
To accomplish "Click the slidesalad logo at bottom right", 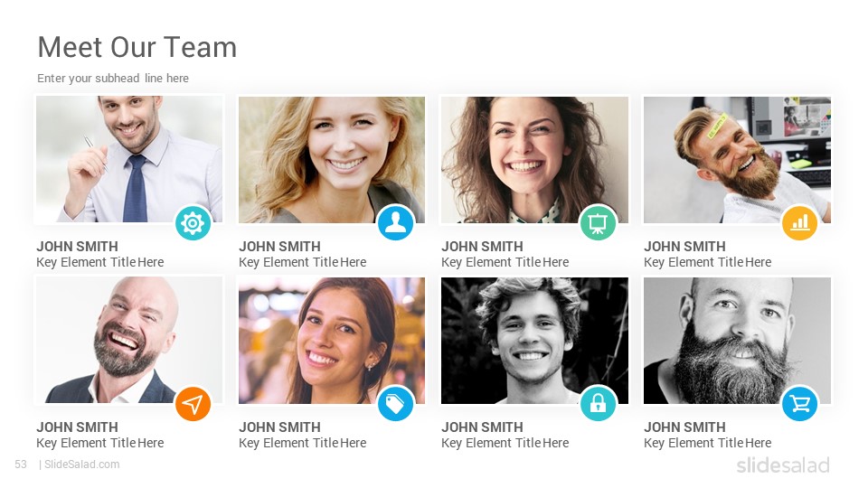I will 783,465.
